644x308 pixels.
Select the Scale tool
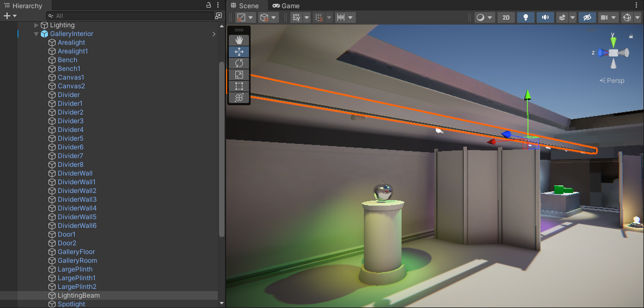pos(239,75)
